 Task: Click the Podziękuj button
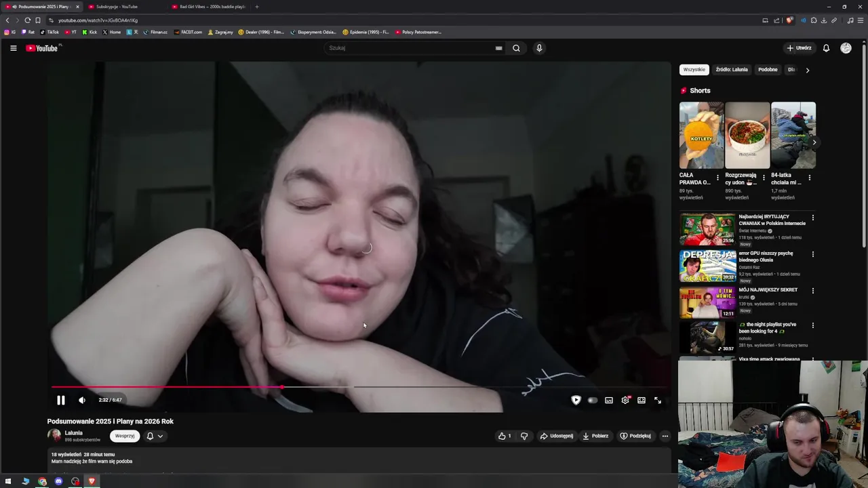pyautogui.click(x=635, y=436)
